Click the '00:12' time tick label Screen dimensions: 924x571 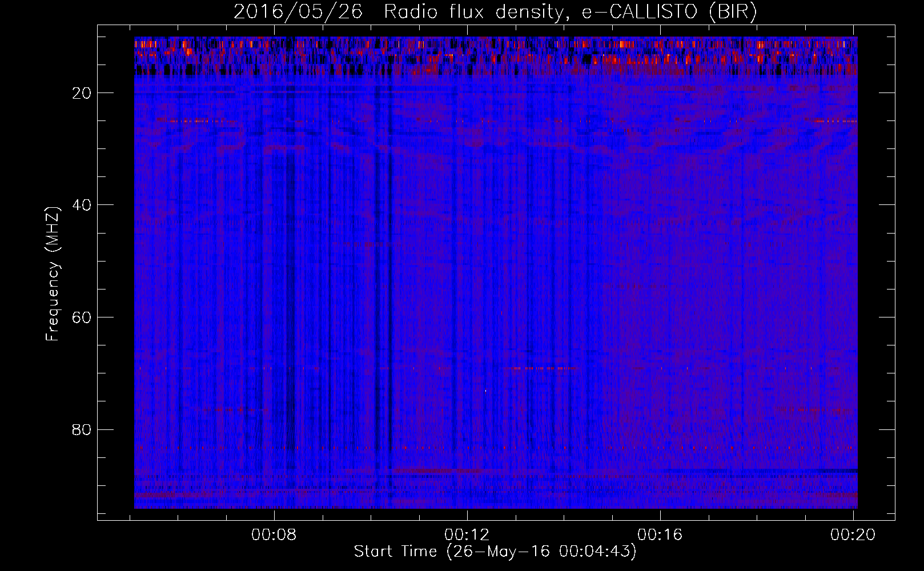(x=467, y=534)
